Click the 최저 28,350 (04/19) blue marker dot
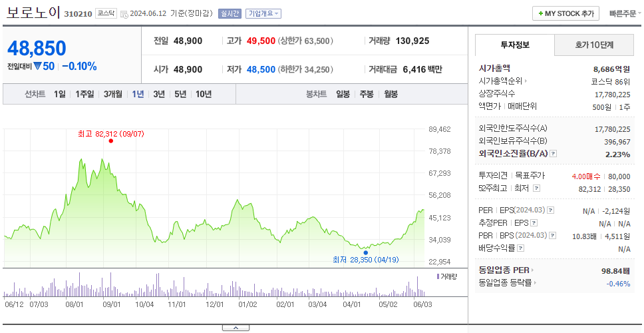 coord(365,253)
